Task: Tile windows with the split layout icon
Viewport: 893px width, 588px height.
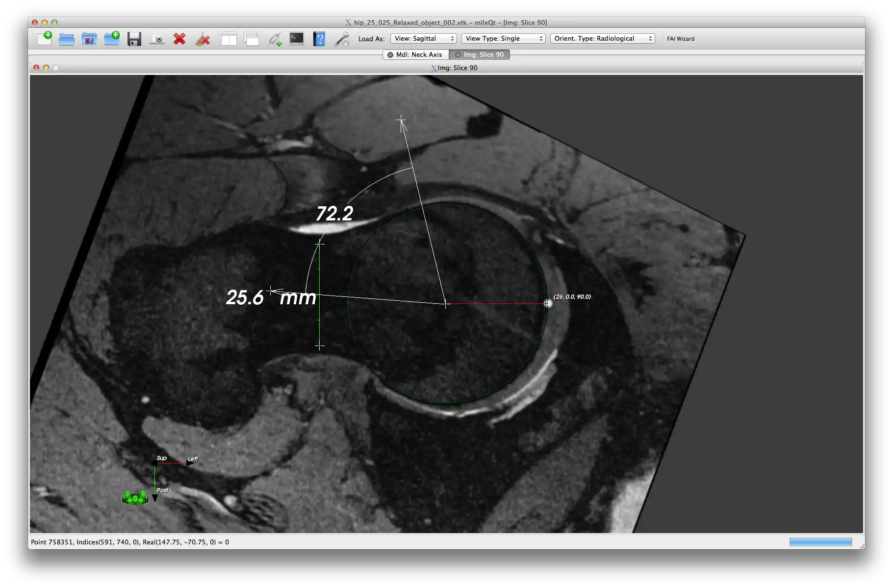Action: (x=229, y=39)
